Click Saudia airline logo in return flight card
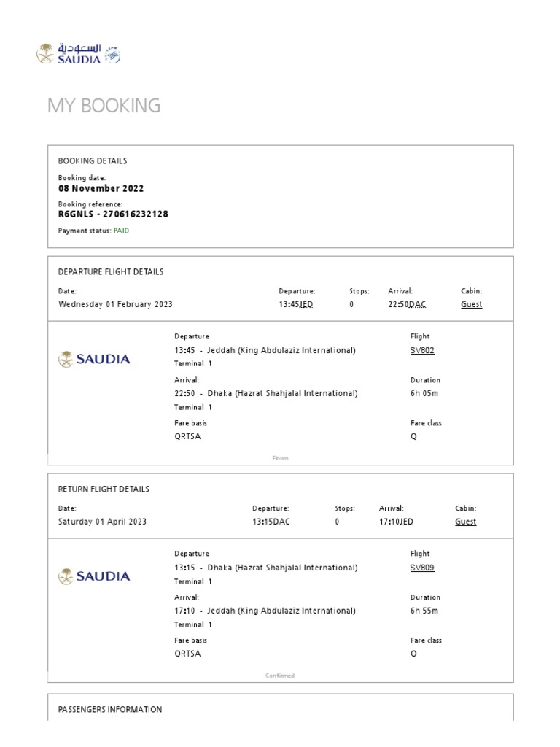The height and width of the screenshot is (747, 560). click(94, 576)
